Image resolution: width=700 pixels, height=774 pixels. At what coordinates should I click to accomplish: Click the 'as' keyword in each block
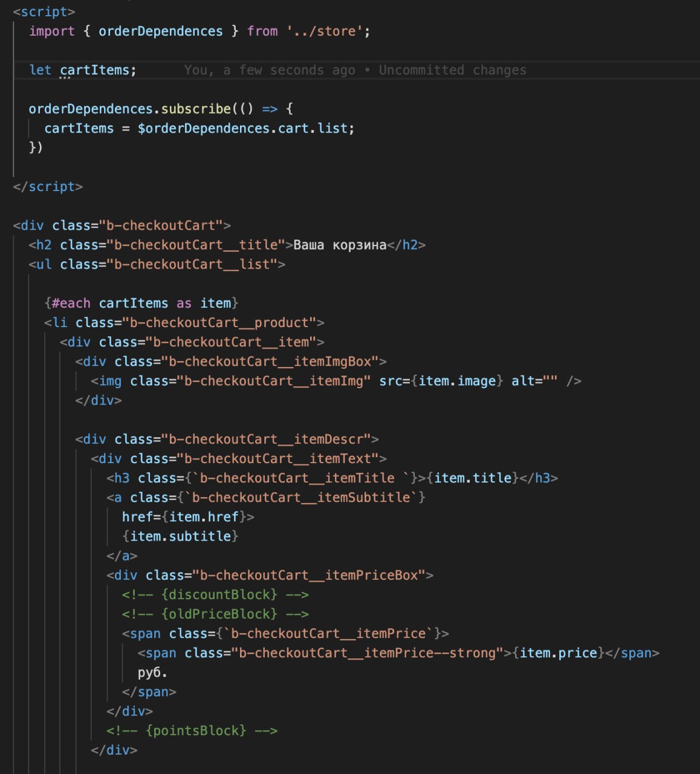(x=184, y=303)
